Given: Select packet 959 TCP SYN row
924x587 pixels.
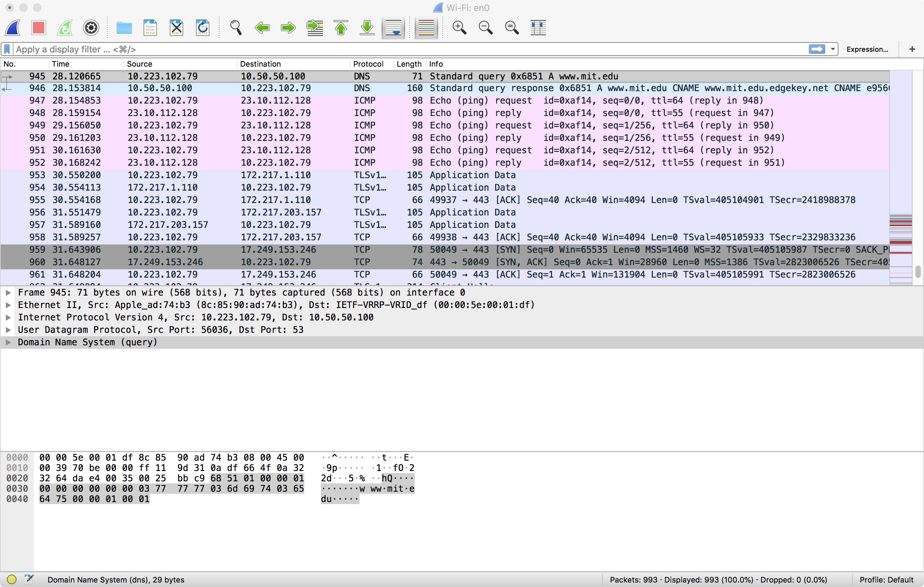Looking at the screenshot, I should pos(445,250).
